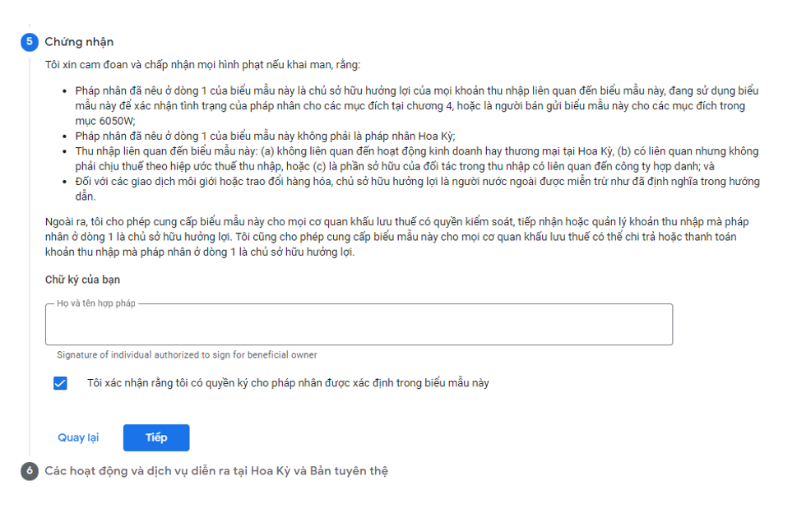This screenshot has width=797, height=532.
Task: Click the 'Chữ ký của bạn' label
Action: point(82,280)
